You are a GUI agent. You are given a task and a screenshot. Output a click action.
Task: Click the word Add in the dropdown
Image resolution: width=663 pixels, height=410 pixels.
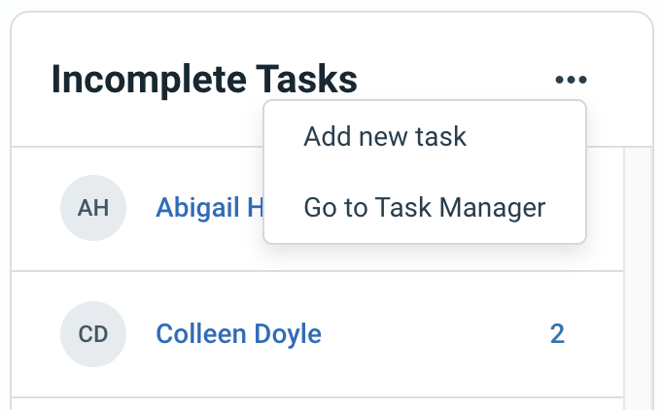[x=323, y=136]
